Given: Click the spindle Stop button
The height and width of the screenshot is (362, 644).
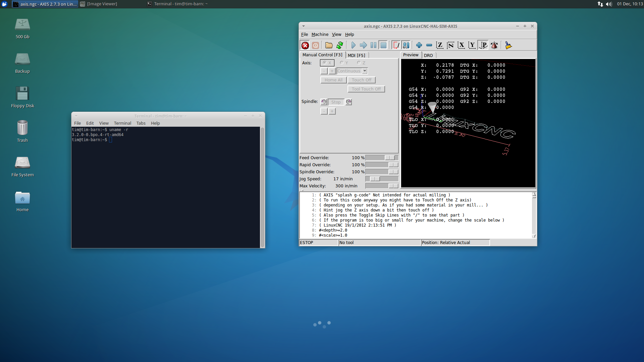Looking at the screenshot, I should [336, 102].
